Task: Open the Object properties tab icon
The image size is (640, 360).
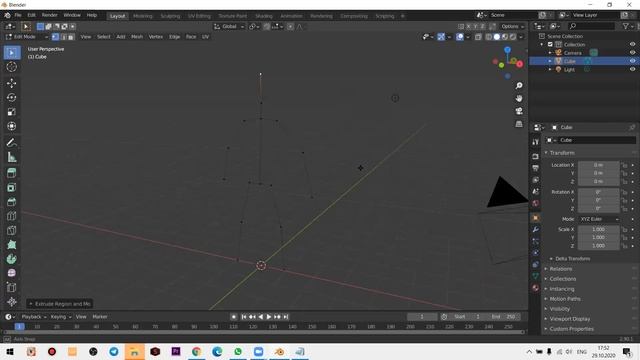Action: coord(536,218)
